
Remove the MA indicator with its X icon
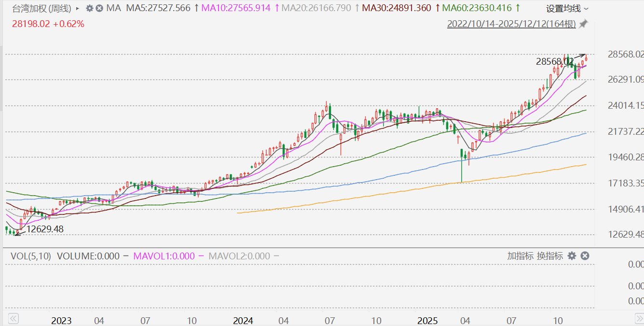pyautogui.click(x=99, y=8)
